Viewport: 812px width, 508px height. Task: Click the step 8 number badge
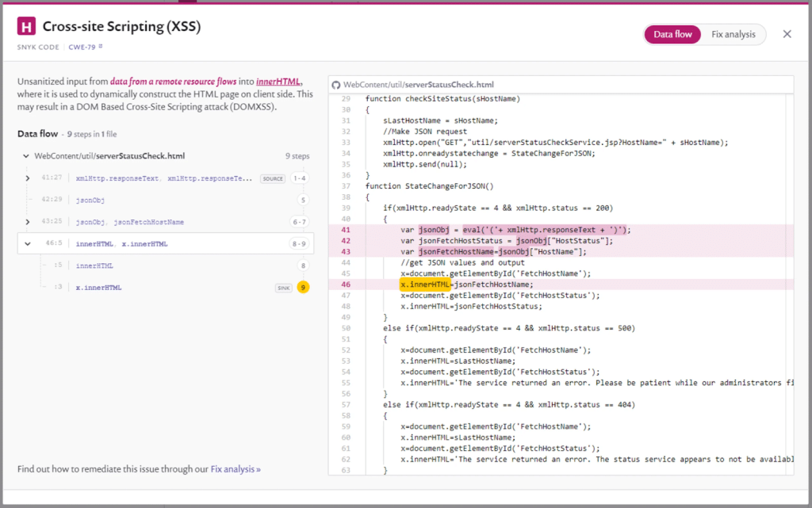[x=303, y=266]
